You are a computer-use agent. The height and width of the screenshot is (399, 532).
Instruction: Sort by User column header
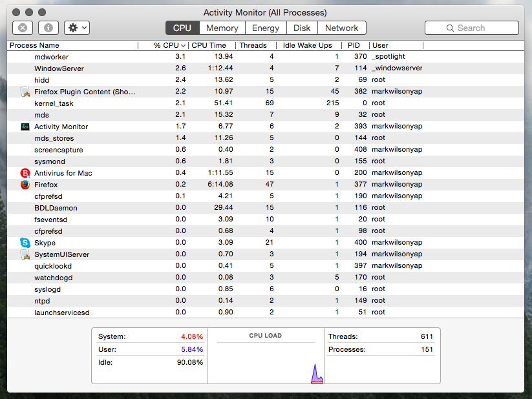396,45
